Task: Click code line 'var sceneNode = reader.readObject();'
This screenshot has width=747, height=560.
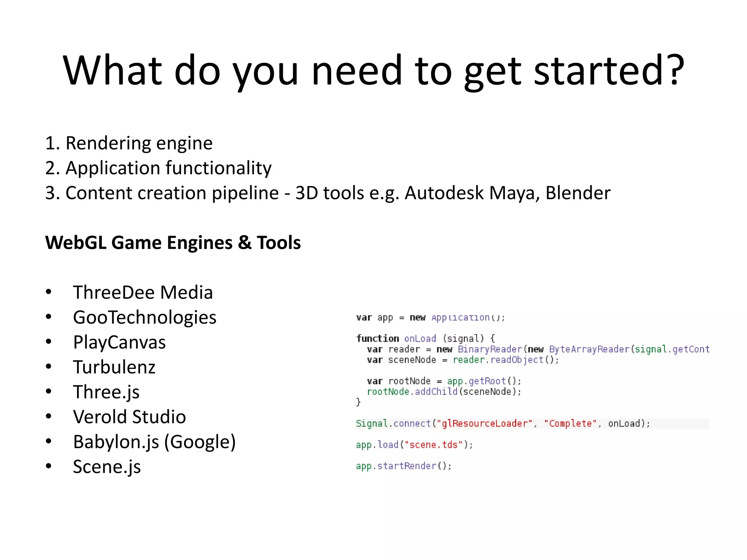Action: pyautogui.click(x=463, y=360)
